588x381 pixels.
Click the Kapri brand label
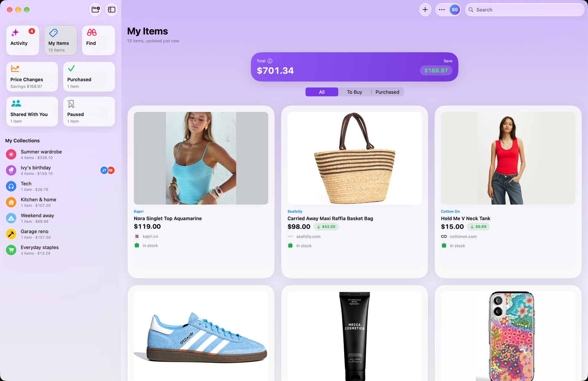pos(139,211)
